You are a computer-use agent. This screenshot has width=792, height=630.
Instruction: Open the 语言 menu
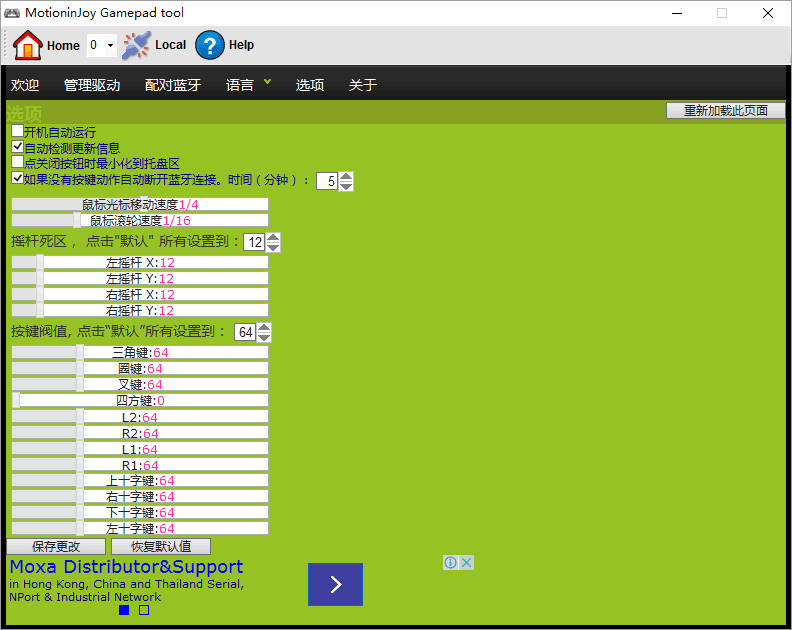point(239,85)
